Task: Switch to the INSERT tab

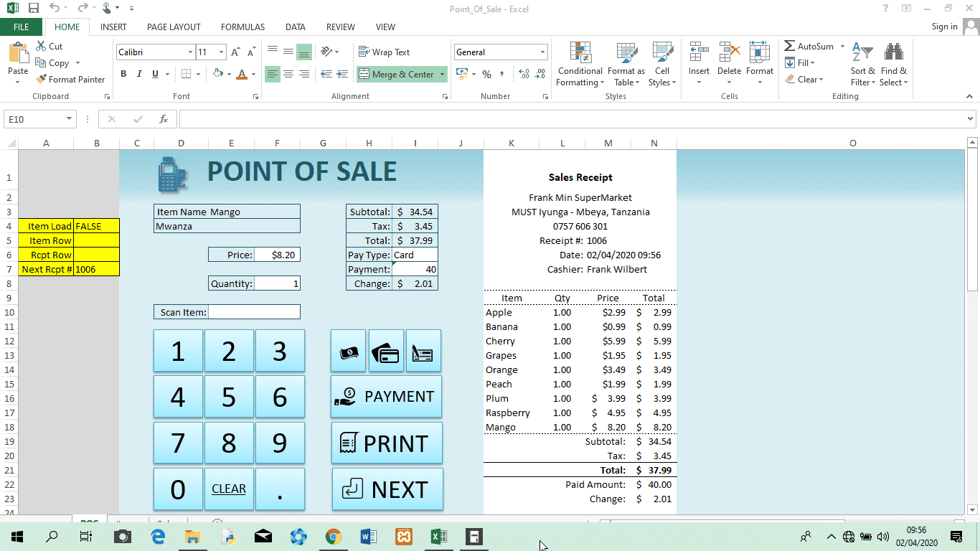Action: pos(113,27)
